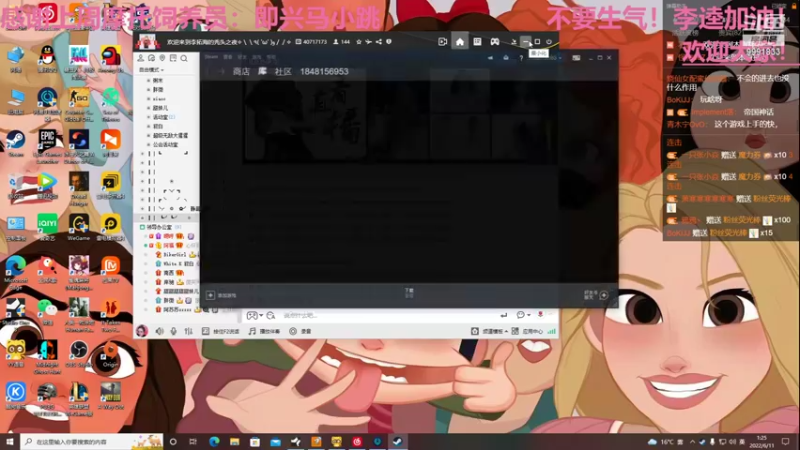
Task: Open the search magnifier in YY sidebar
Action: coord(184,58)
